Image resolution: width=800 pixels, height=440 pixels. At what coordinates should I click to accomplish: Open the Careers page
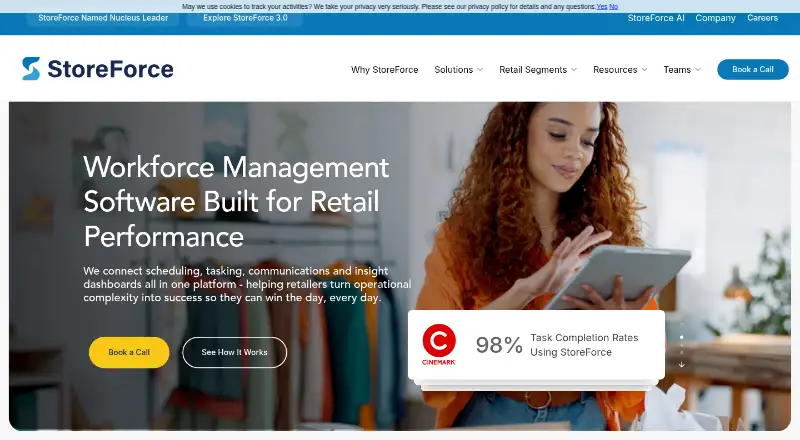point(762,18)
